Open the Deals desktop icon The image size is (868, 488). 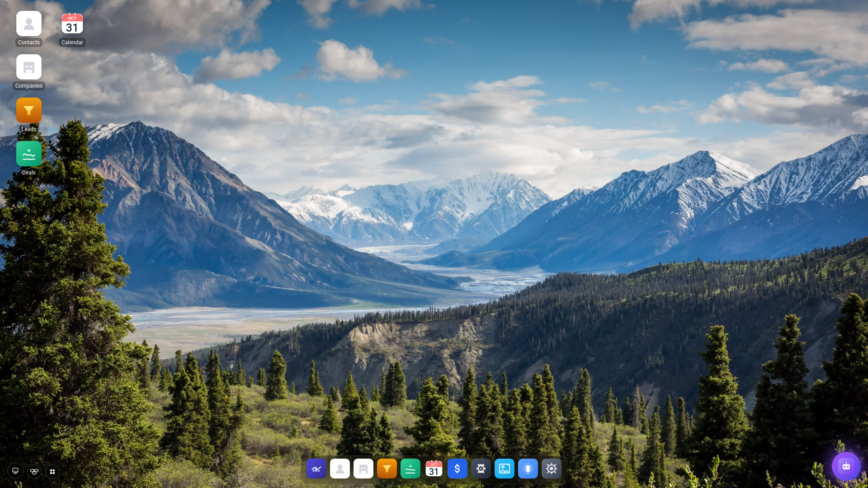pos(29,154)
